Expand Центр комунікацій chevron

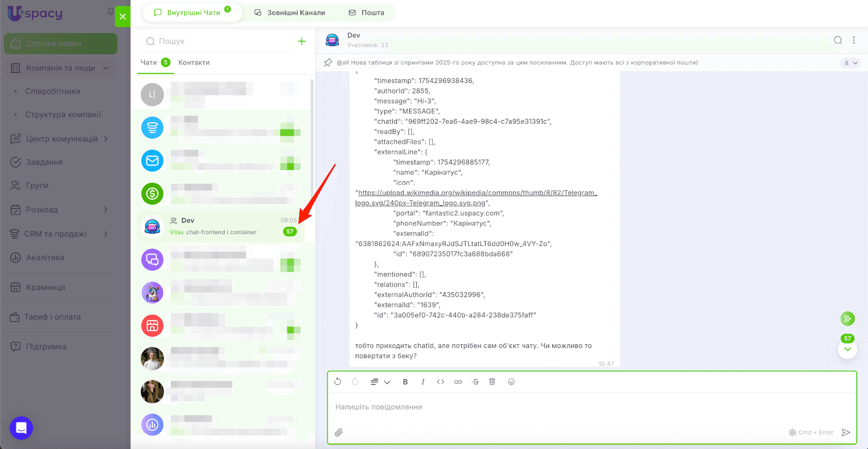(106, 138)
